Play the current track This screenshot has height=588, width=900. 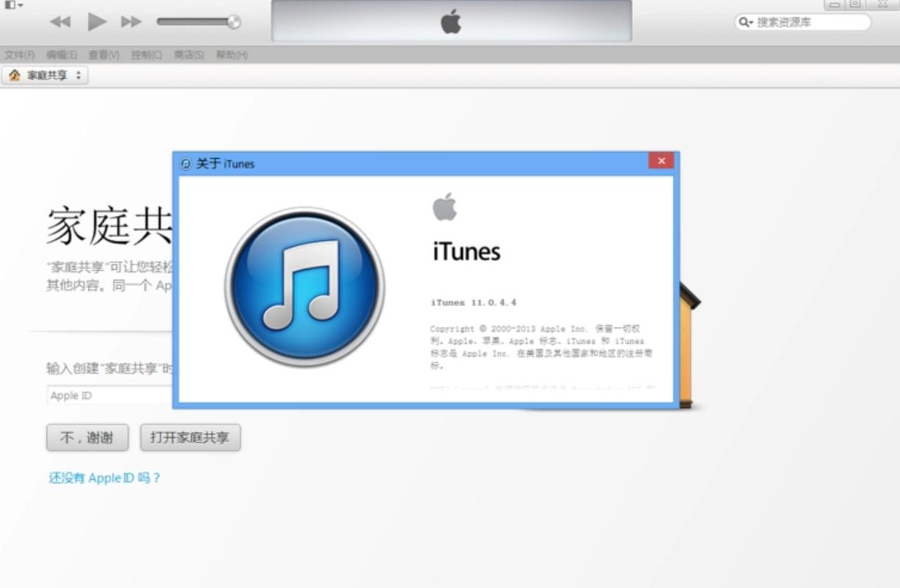point(97,22)
